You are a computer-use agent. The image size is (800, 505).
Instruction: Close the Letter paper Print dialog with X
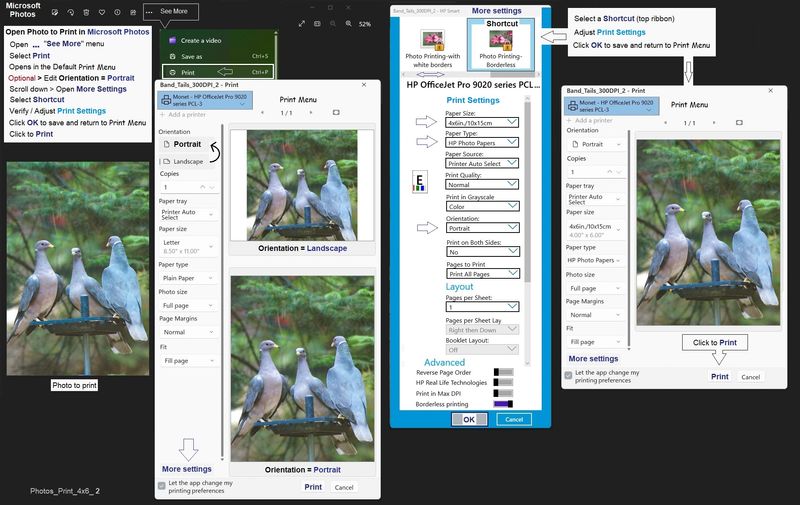click(x=364, y=85)
